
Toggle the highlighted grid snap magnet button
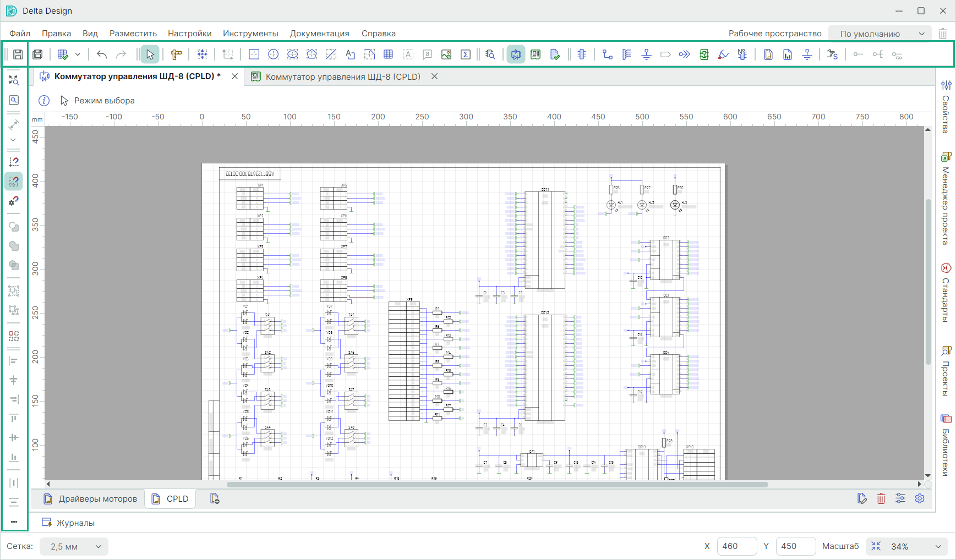[14, 181]
